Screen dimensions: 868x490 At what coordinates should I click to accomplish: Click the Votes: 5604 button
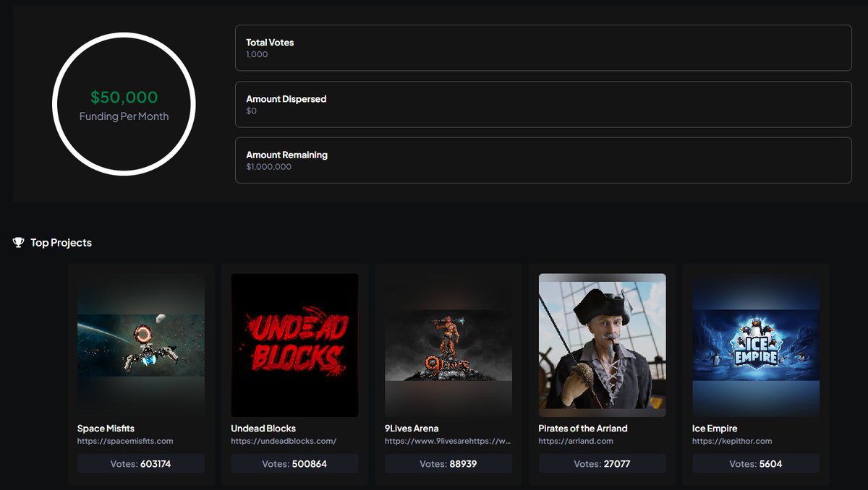[x=756, y=464]
